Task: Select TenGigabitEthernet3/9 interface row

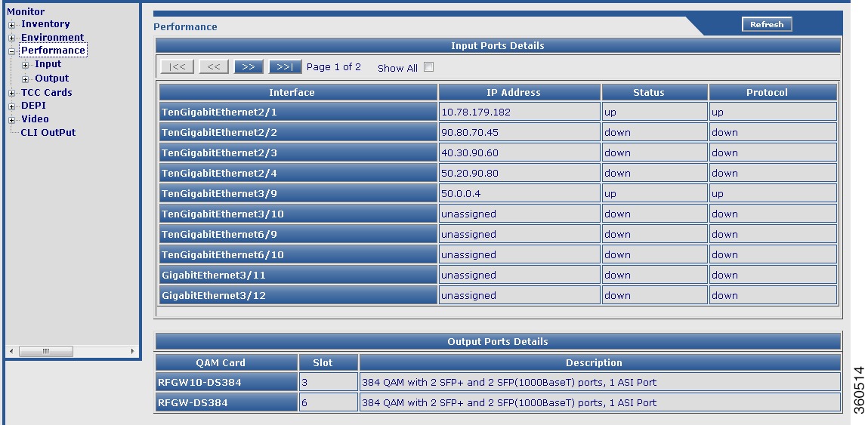Action: [298, 194]
